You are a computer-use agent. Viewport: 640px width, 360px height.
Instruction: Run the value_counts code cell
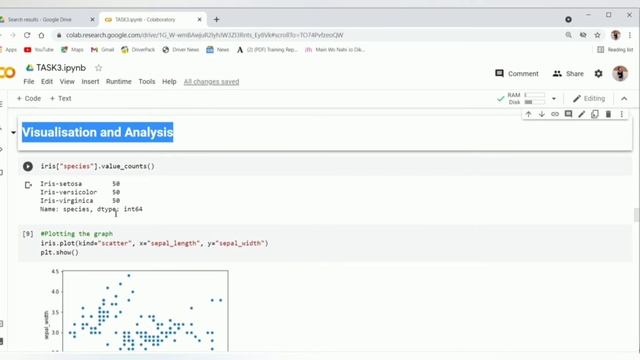click(x=28, y=166)
